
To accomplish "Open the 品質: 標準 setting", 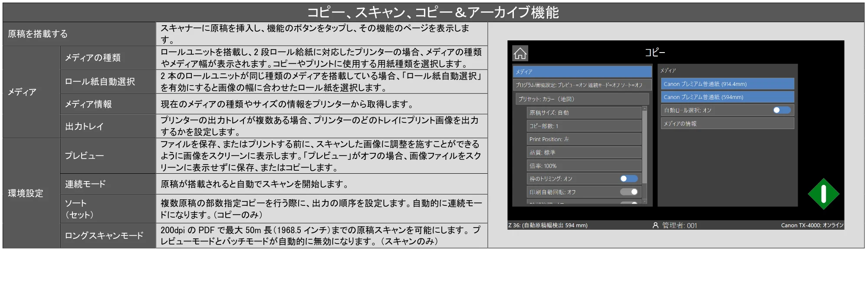I will (x=584, y=152).
